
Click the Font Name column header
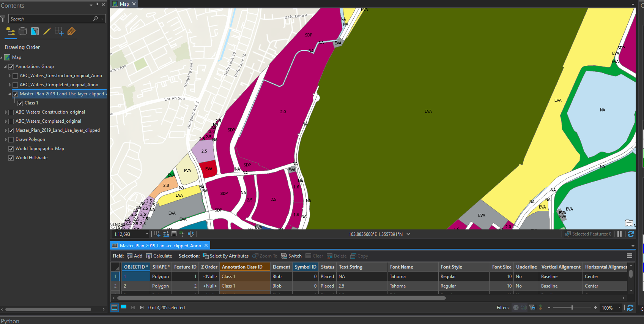click(x=413, y=267)
